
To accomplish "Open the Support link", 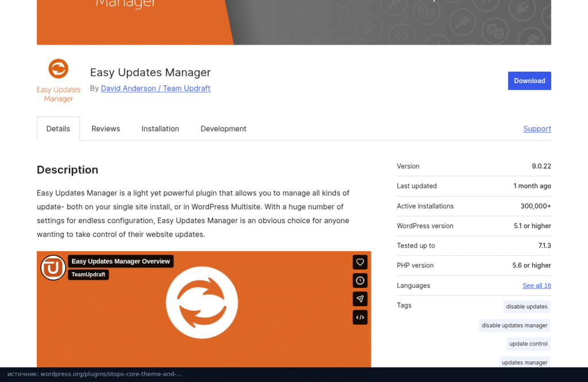I will pyautogui.click(x=537, y=129).
